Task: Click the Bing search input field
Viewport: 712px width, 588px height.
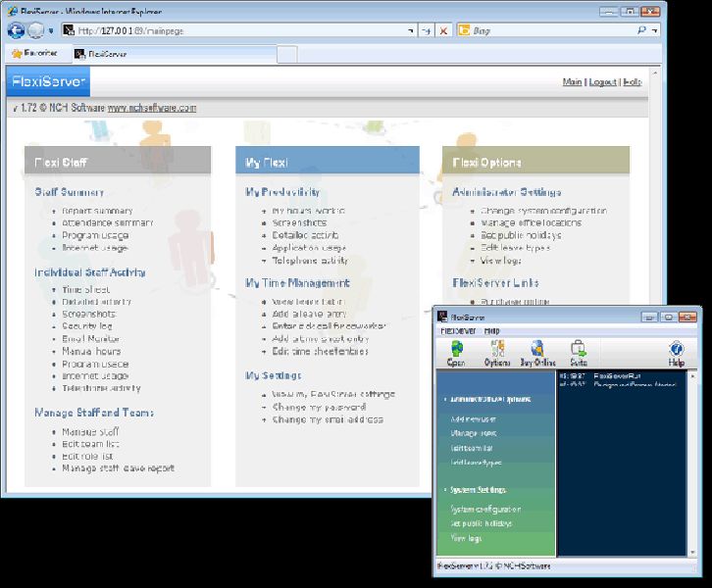Action: [x=552, y=30]
